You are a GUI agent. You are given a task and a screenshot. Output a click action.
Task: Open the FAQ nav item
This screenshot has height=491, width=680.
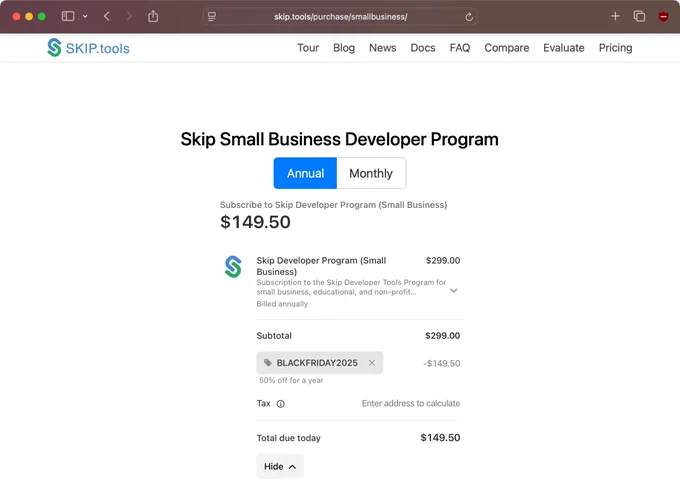pyautogui.click(x=460, y=48)
